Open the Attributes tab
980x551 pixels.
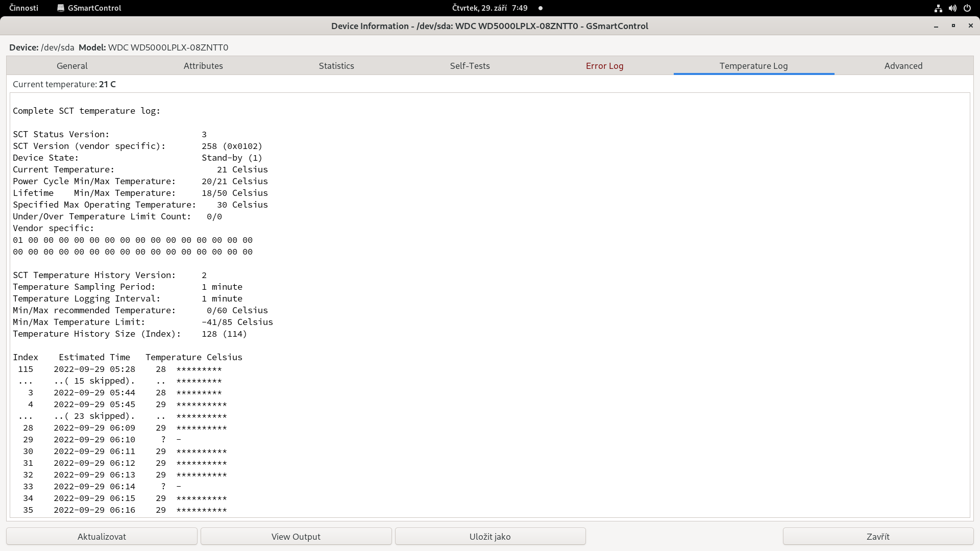[203, 66]
